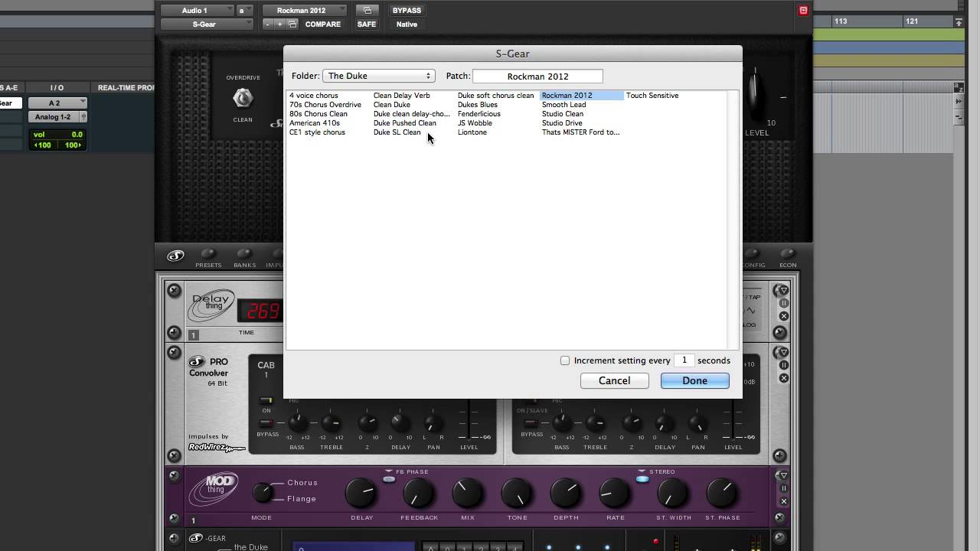Viewport: 980px width, 551px height.
Task: Adjust the Mod Thing DEPTH knob
Action: coord(565,494)
